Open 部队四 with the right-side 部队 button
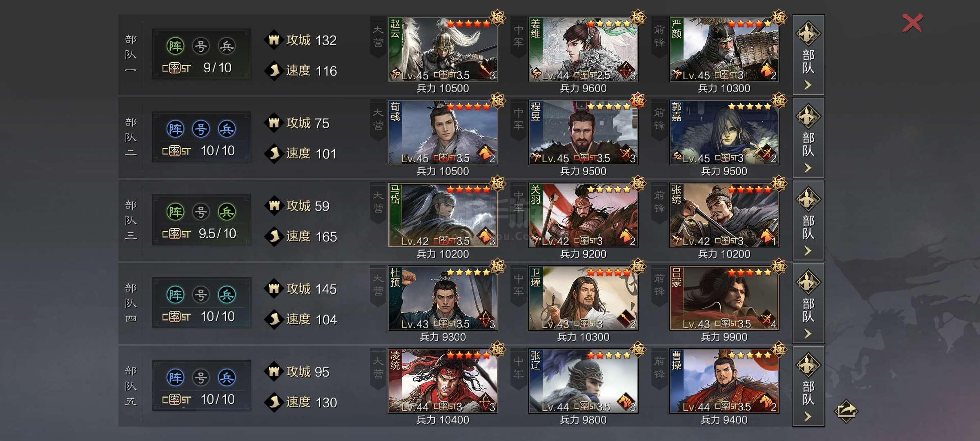 808,303
